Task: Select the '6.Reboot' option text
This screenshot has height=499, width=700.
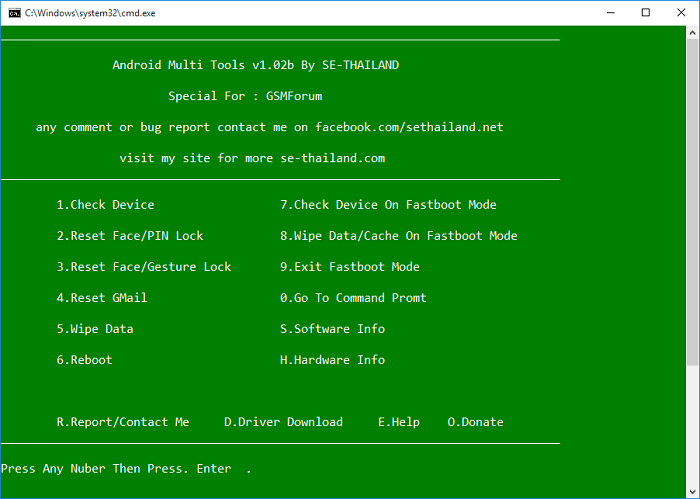Action: tap(84, 360)
